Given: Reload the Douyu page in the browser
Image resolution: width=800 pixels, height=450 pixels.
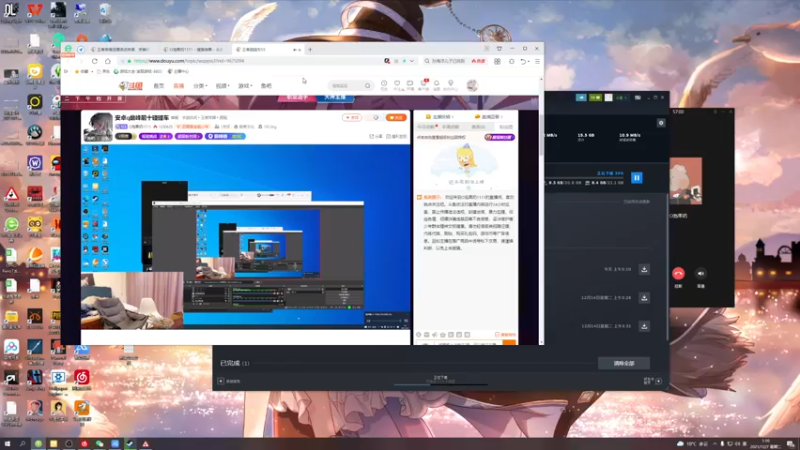Looking at the screenshot, I should (94, 61).
